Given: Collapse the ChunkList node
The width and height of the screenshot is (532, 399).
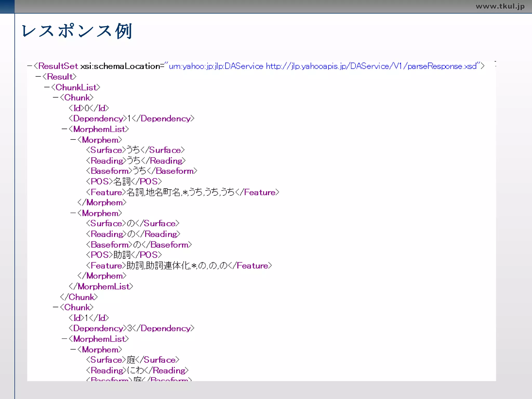Looking at the screenshot, I should tap(47, 87).
